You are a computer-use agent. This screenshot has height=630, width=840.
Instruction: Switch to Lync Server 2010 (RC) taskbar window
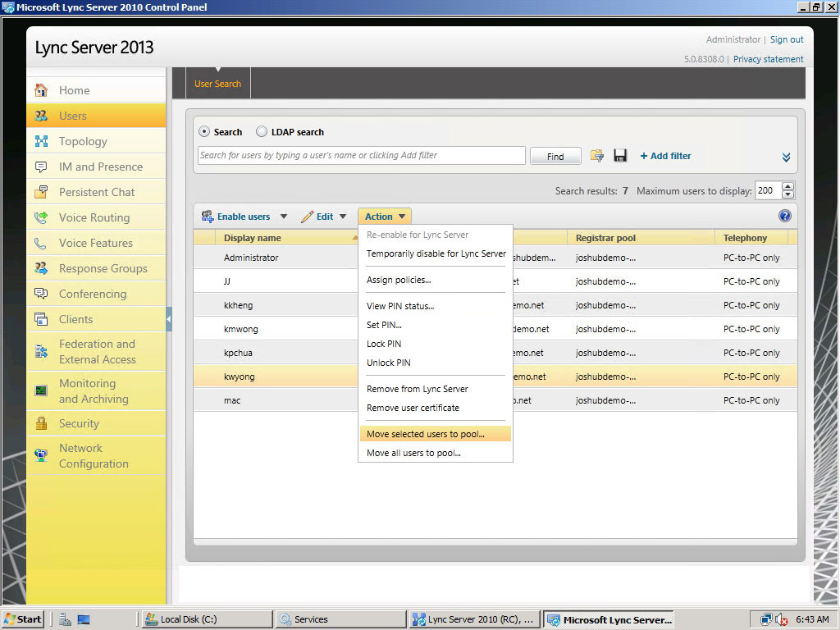coord(475,619)
